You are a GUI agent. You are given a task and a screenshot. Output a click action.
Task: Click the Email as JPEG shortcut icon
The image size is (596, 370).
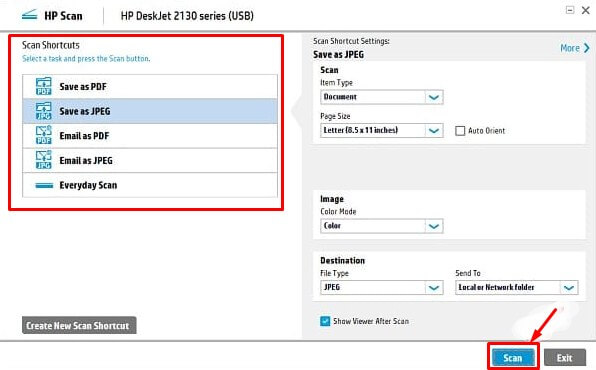tap(43, 160)
